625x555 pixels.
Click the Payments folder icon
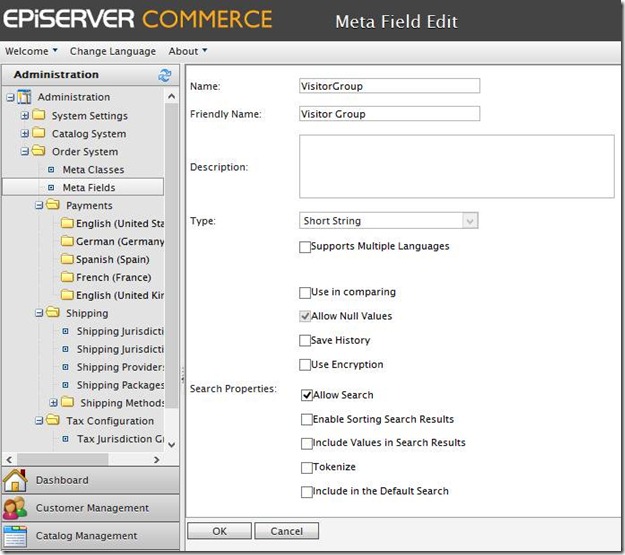(53, 205)
